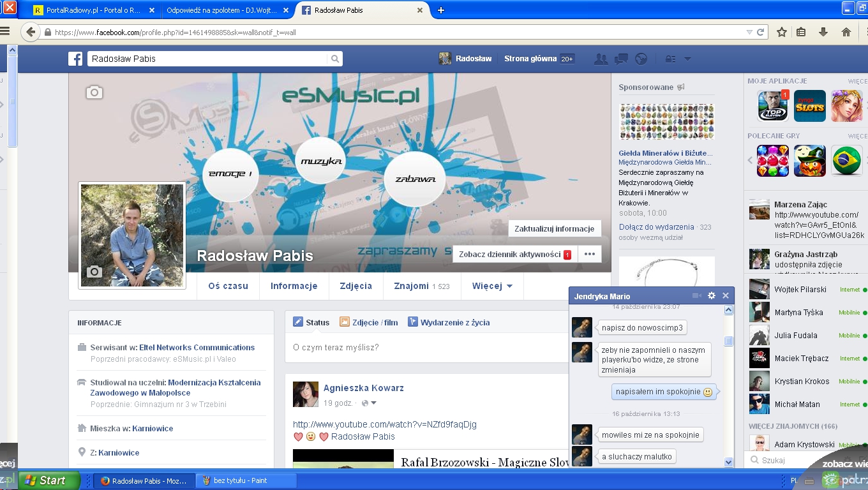Open the Windows Start button
Image resolution: width=868 pixels, height=490 pixels.
(x=49, y=480)
